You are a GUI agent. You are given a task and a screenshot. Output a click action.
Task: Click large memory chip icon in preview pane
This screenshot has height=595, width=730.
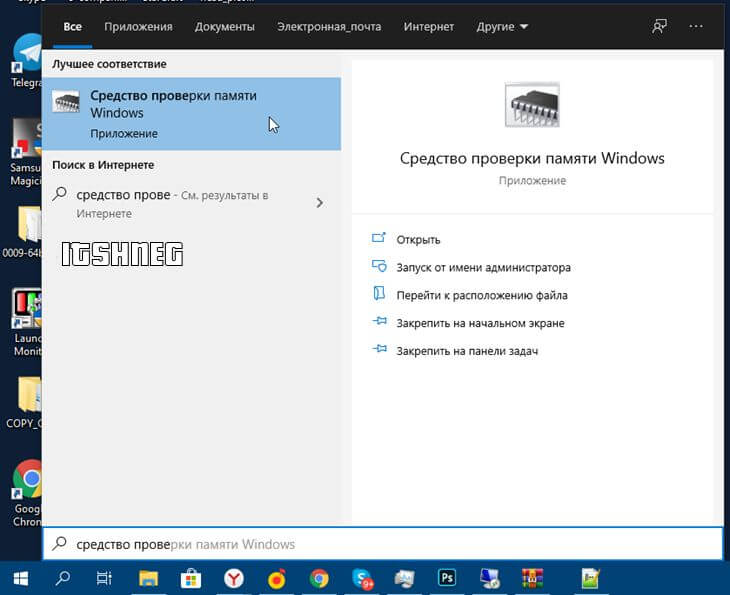(532, 105)
